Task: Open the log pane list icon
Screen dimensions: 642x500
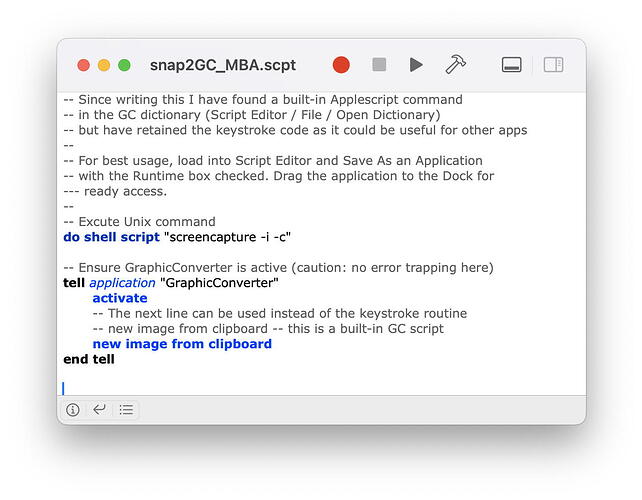Action: click(126, 409)
